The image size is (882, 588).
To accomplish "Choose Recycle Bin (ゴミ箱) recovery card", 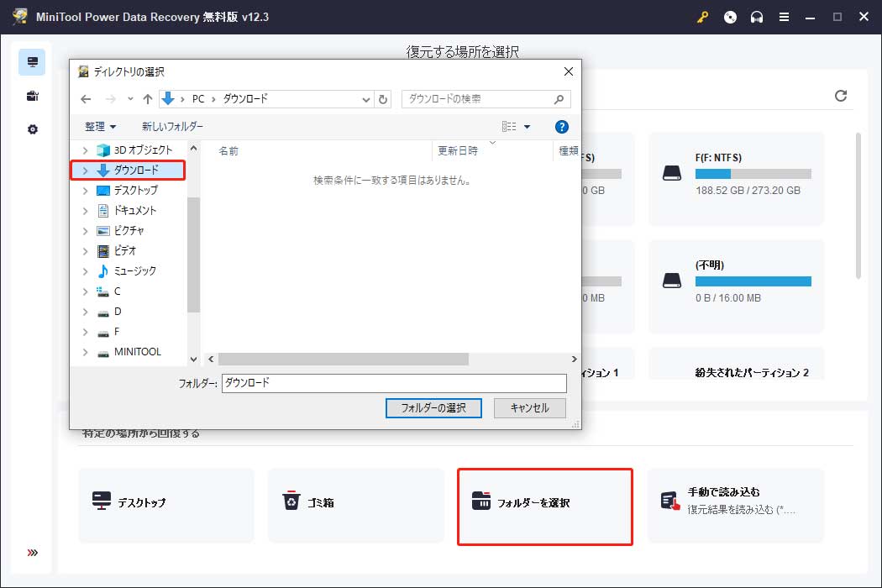I will point(355,506).
